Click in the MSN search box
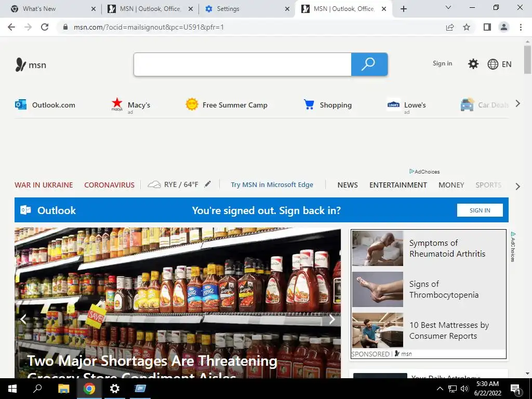This screenshot has width=532, height=399. pyautogui.click(x=243, y=64)
